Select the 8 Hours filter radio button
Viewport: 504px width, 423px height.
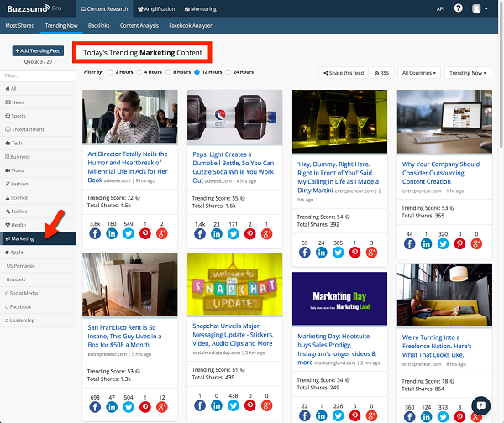[x=168, y=72]
